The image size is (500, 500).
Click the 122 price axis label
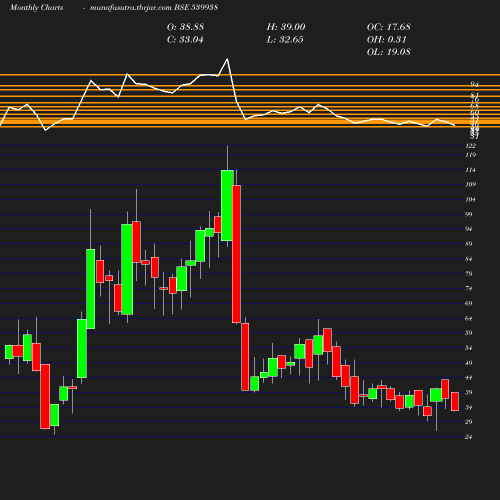pos(470,146)
